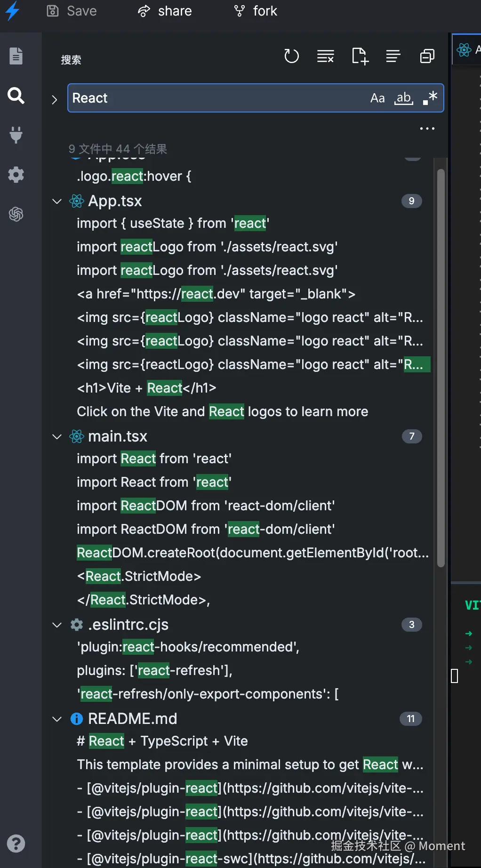Click the search results scrollbar thumb
Viewport: 481px width, 868px height.
pyautogui.click(x=441, y=368)
